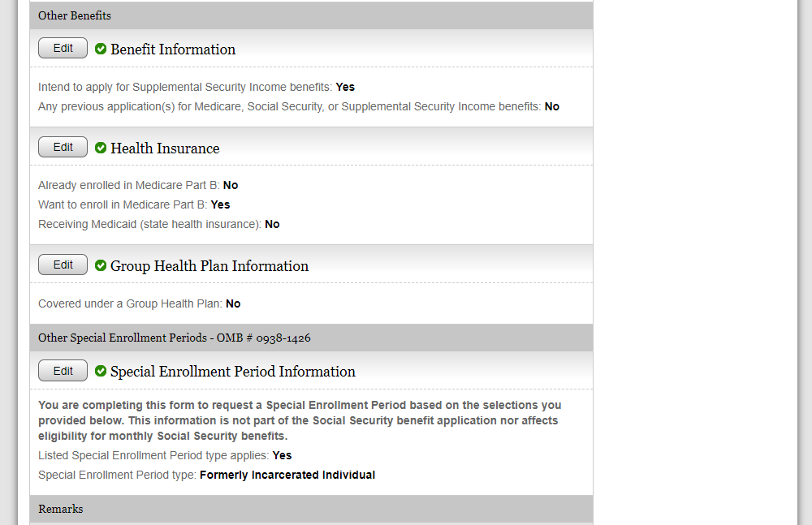
Task: Edit the Benefit Information section
Action: (63, 49)
